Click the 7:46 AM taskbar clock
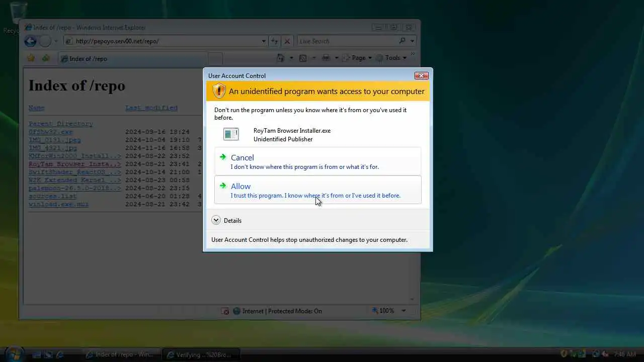Image resolution: width=644 pixels, height=362 pixels. (624, 354)
